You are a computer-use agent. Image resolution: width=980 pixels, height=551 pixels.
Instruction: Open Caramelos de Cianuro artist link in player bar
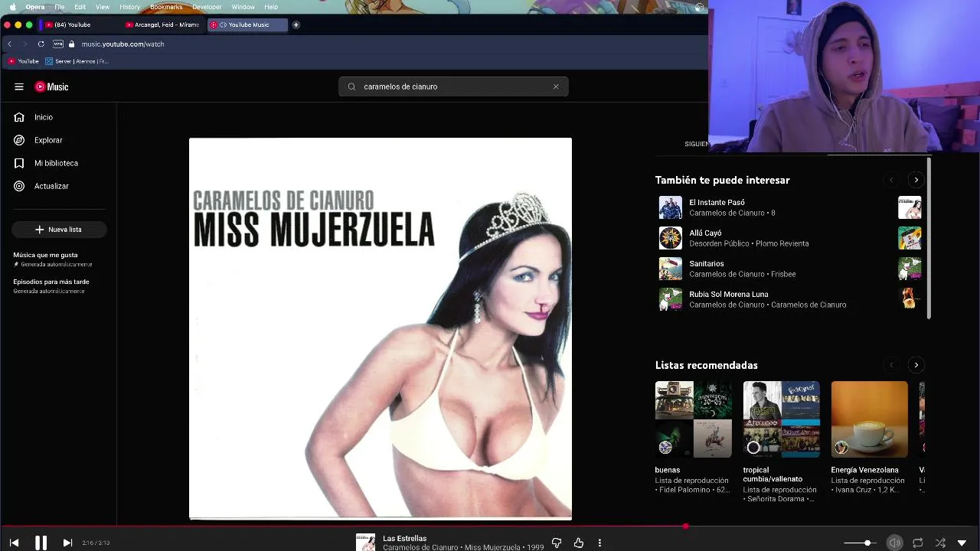click(x=421, y=547)
